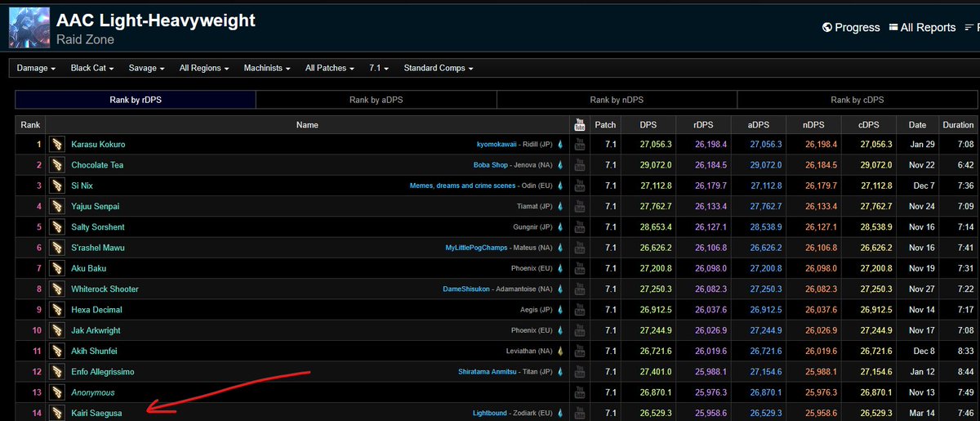980x421 pixels.
Task: Click the Machinist job icon for Karasu Kokuro
Action: pos(57,145)
